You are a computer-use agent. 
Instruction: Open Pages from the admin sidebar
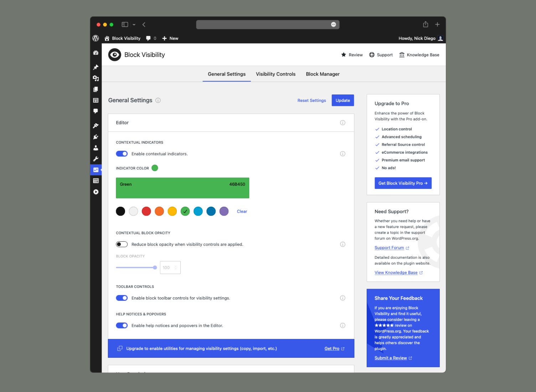[96, 89]
